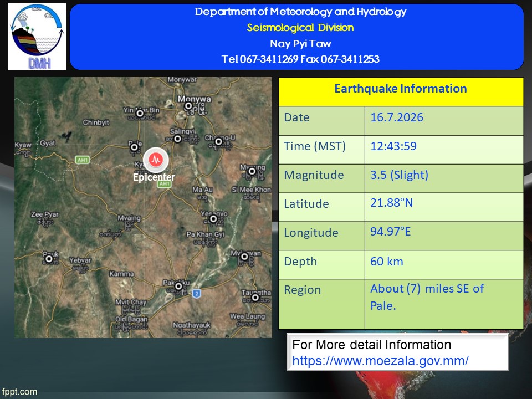Viewport: 532px width, 399px height.
Task: Click the Chaung-U town marker
Action: (x=219, y=141)
